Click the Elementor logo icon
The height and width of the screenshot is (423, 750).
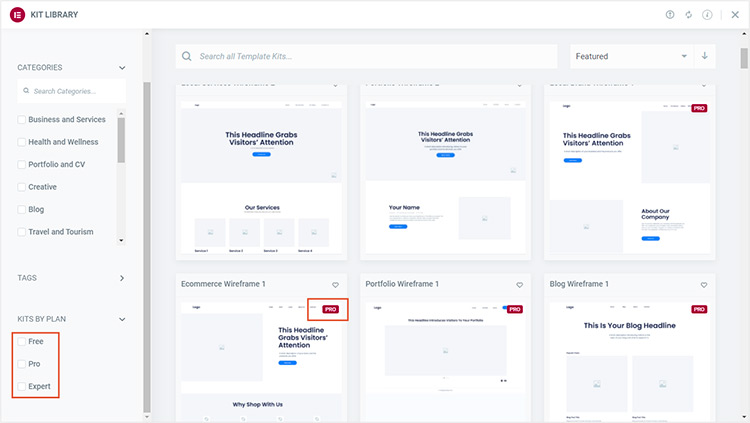click(16, 15)
